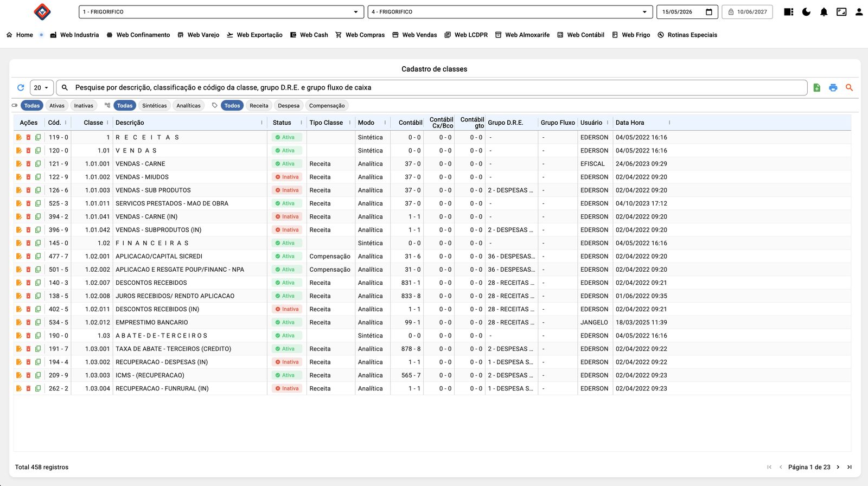Sort by the Contábil column header

[410, 123]
